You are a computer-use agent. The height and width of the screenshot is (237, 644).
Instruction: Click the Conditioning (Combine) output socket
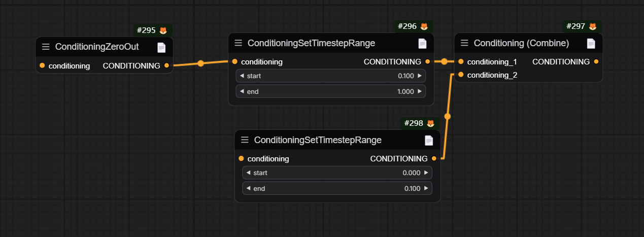click(x=596, y=62)
